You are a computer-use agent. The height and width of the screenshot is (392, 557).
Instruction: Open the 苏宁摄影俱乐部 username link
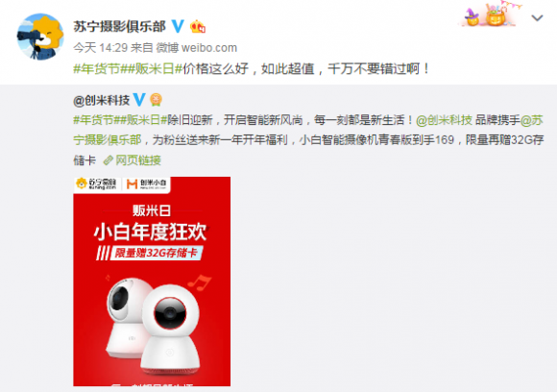click(x=119, y=27)
